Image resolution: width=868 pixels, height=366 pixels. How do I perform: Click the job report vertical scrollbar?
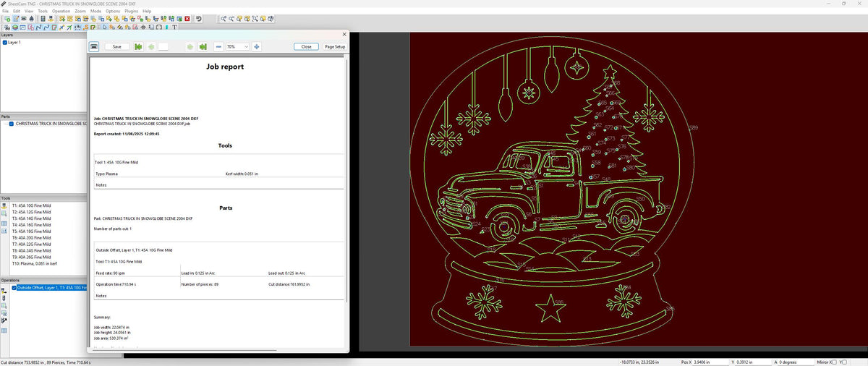point(347,181)
